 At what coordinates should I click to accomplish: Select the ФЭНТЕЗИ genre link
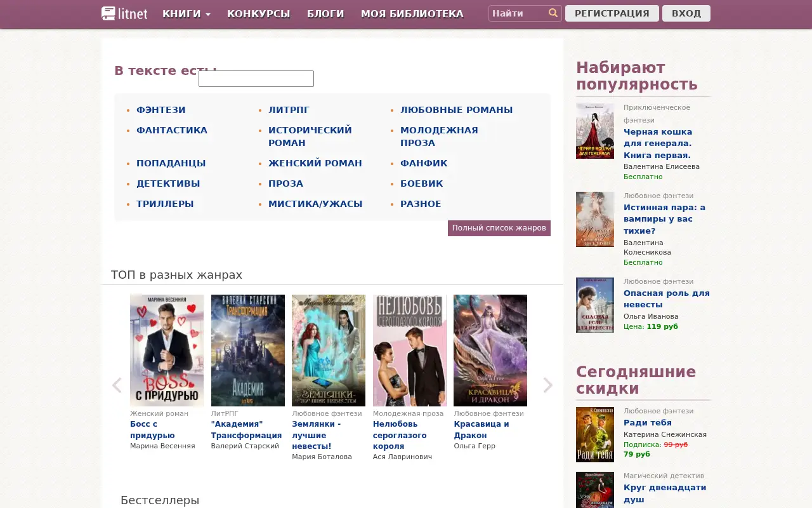coord(161,110)
